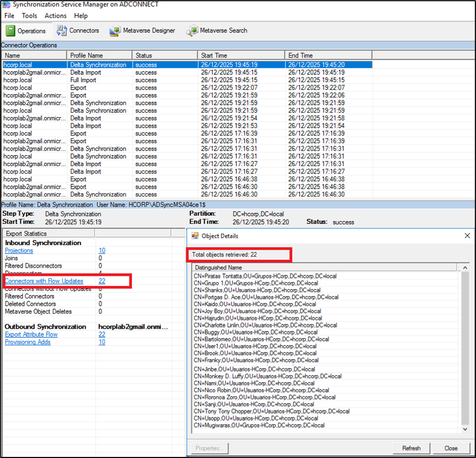Viewport: 476px width, 458px height.
Task: Sort operations by Profile Name column
Action: [x=87, y=55]
